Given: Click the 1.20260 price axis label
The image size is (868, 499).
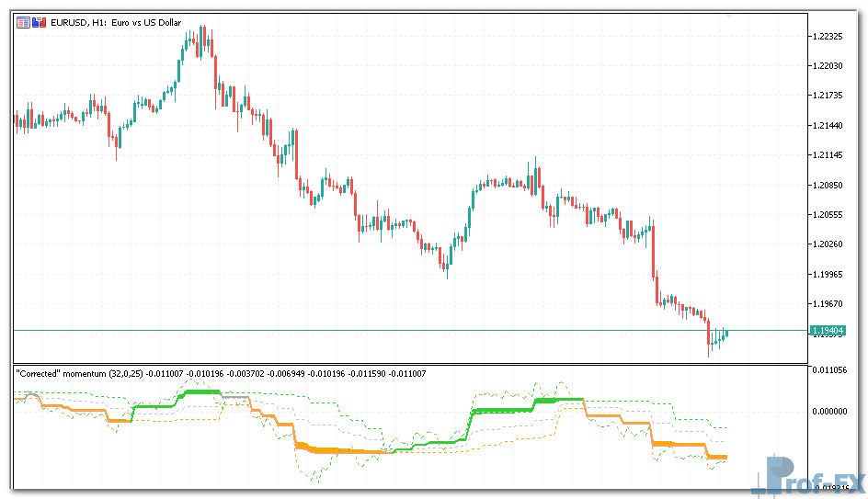Looking at the screenshot, I should coord(828,244).
